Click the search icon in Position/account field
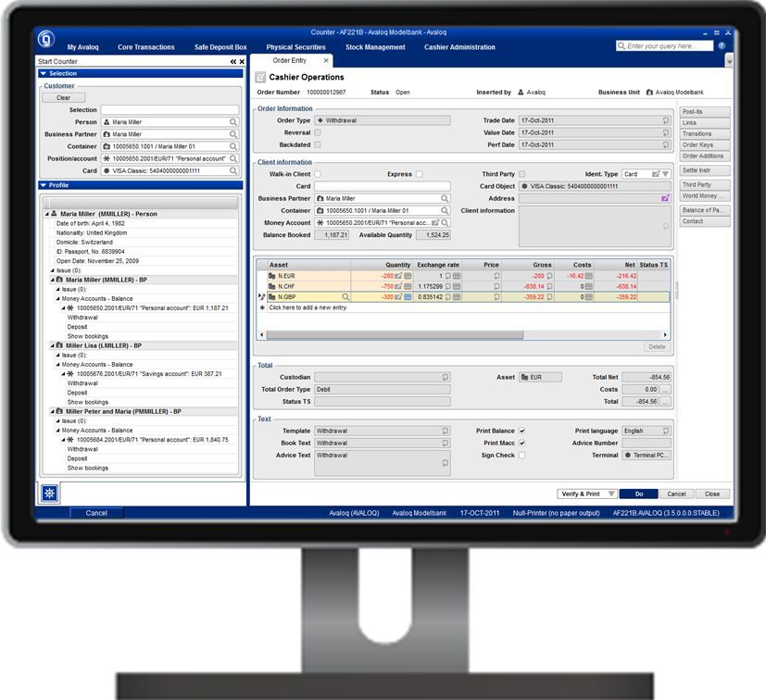 click(233, 158)
